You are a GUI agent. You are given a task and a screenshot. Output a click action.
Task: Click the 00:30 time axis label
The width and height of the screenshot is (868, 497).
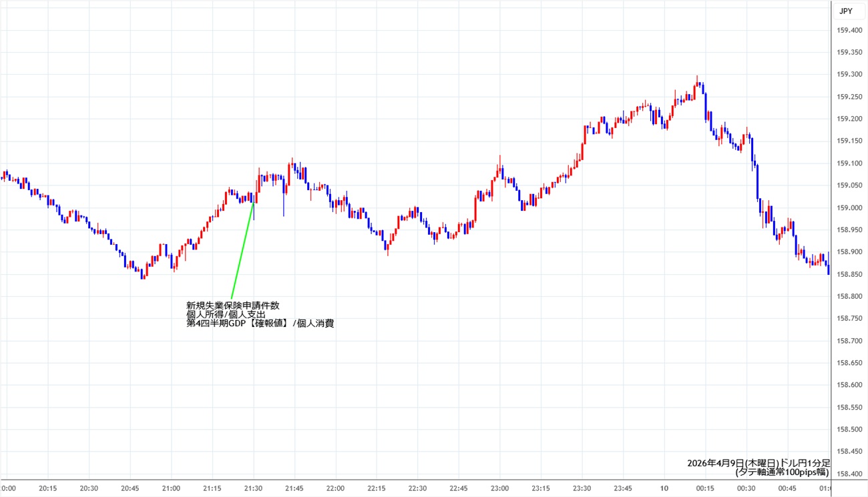click(x=746, y=488)
